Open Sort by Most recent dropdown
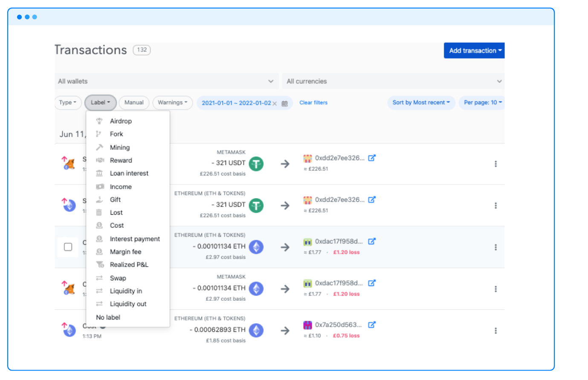Viewport: 588px width, 380px height. [421, 103]
